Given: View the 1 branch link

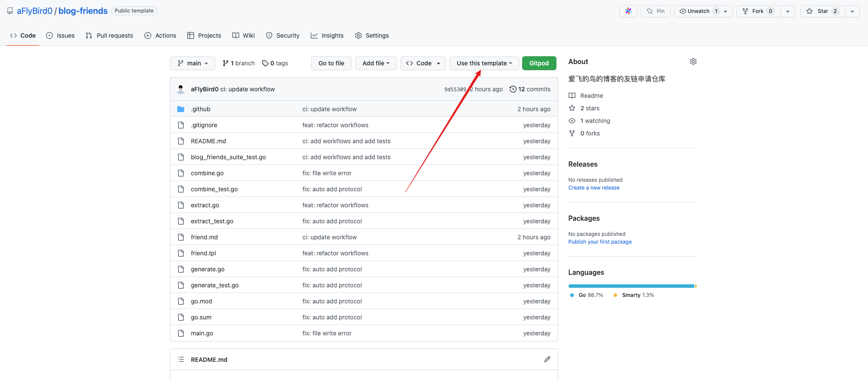Looking at the screenshot, I should coord(239,63).
